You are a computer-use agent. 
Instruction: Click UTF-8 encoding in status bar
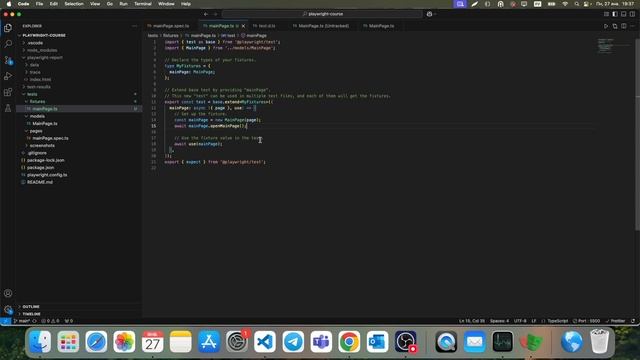[520, 321]
